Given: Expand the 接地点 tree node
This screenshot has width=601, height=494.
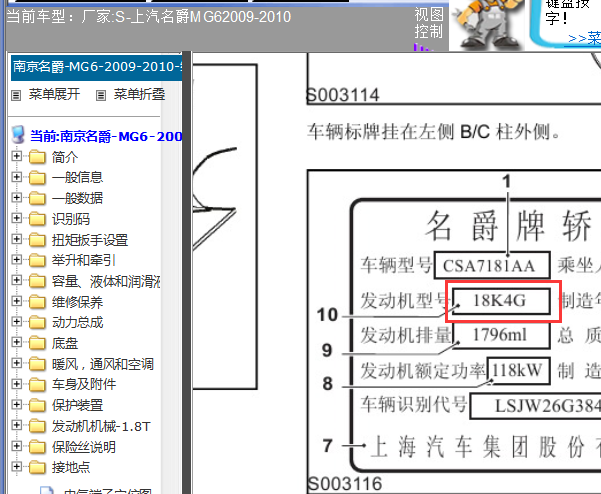Looking at the screenshot, I should 16,466.
